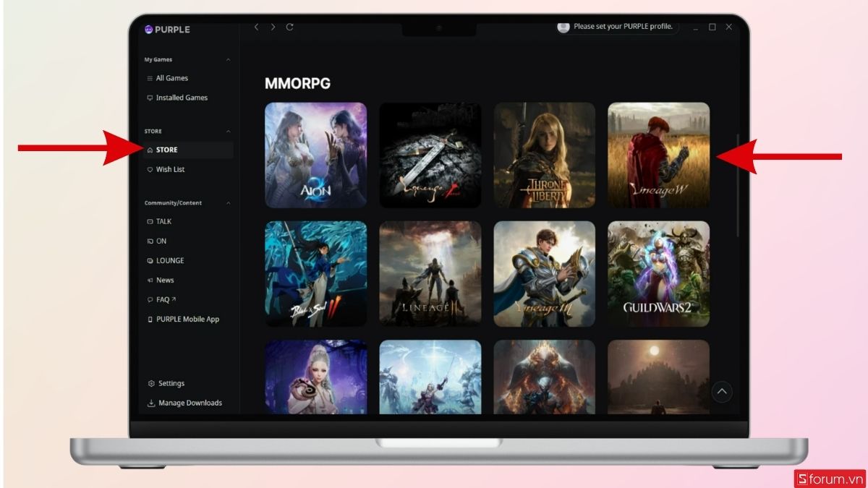Open the Lineage II game card
The height and width of the screenshot is (488, 868).
pos(430,274)
